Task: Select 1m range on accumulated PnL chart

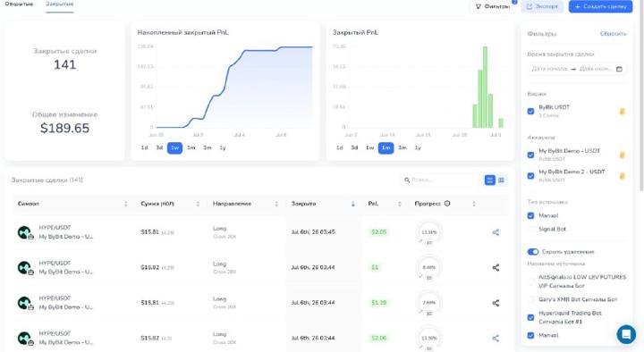Action: [191, 147]
